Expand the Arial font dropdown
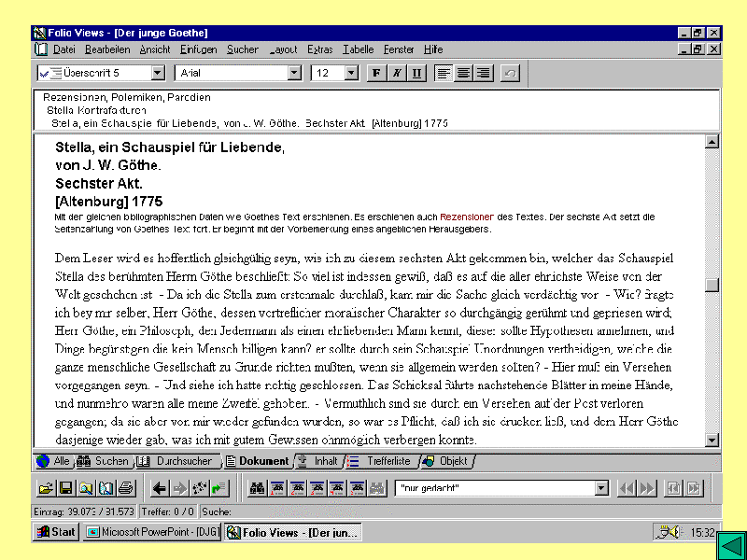 295,73
